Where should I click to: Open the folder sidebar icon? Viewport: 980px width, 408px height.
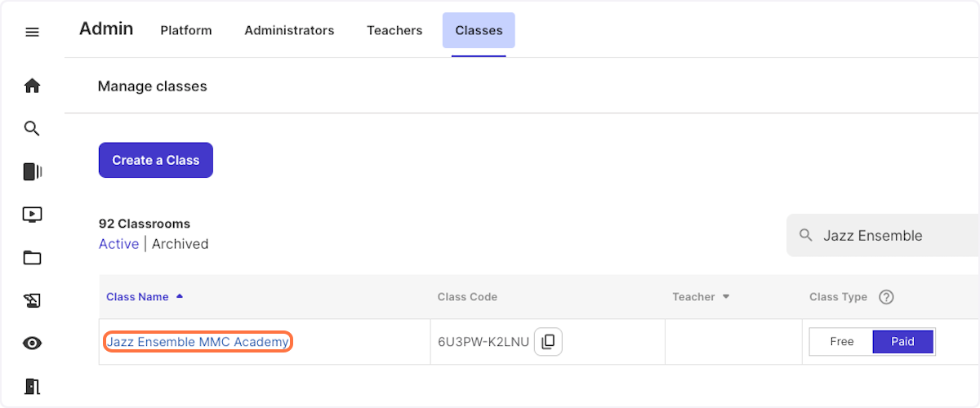pos(32,258)
